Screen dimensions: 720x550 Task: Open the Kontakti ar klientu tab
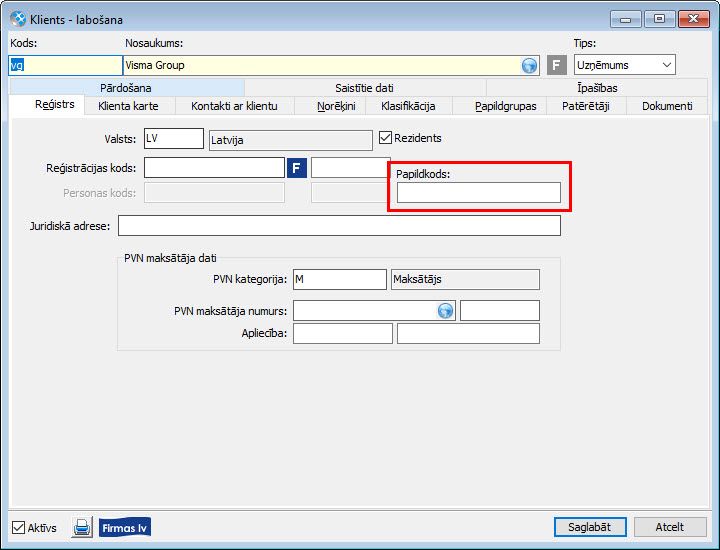click(234, 106)
